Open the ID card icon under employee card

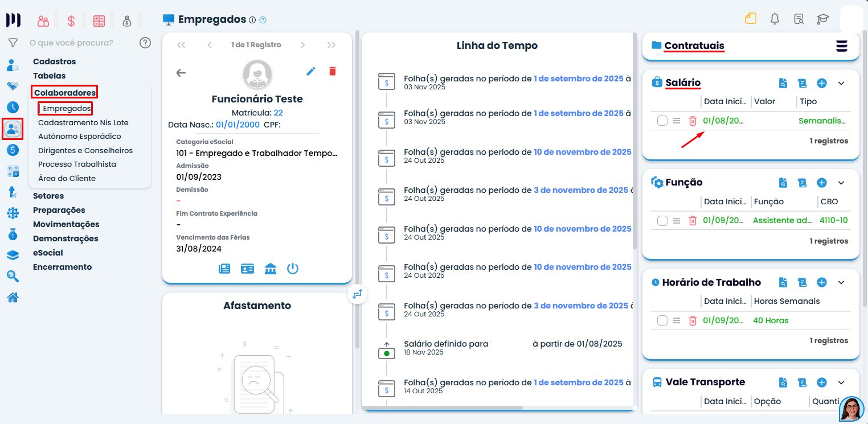[247, 269]
